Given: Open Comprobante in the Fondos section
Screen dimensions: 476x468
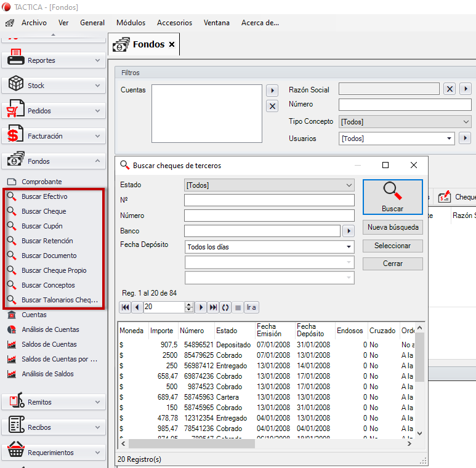Looking at the screenshot, I should point(42,182).
